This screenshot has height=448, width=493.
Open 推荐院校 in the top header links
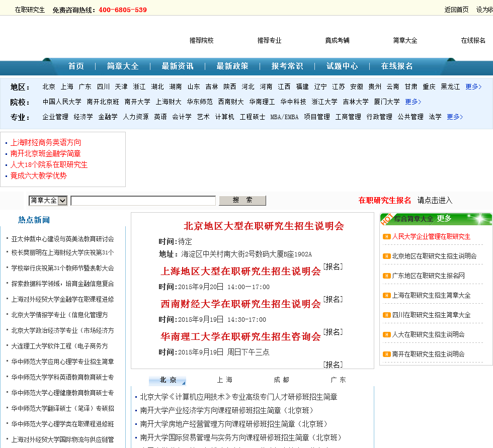(x=202, y=41)
